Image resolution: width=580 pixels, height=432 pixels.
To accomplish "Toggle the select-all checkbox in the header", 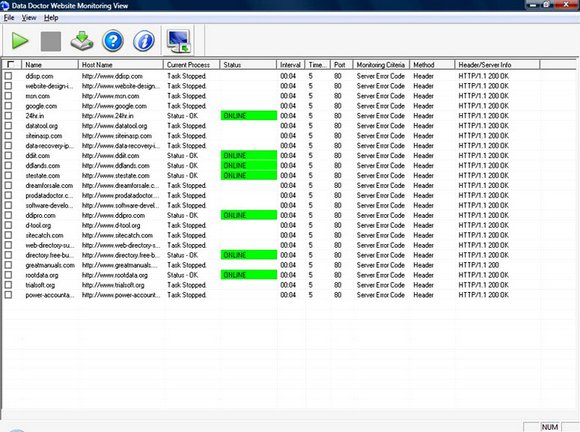I will tap(10, 65).
